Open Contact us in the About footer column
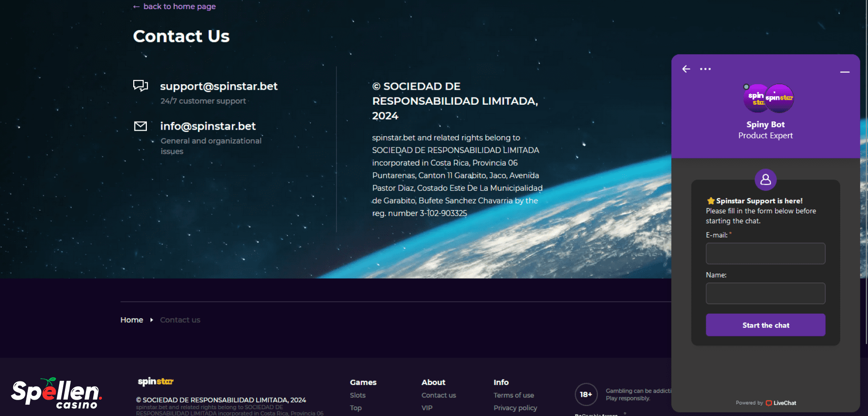The image size is (868, 416). (x=439, y=395)
